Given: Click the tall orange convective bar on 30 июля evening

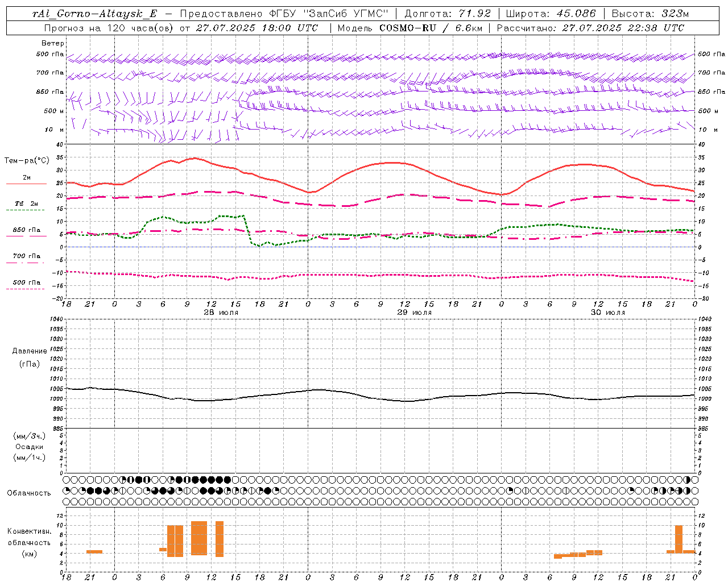Looking at the screenshot, I should click(x=679, y=539).
